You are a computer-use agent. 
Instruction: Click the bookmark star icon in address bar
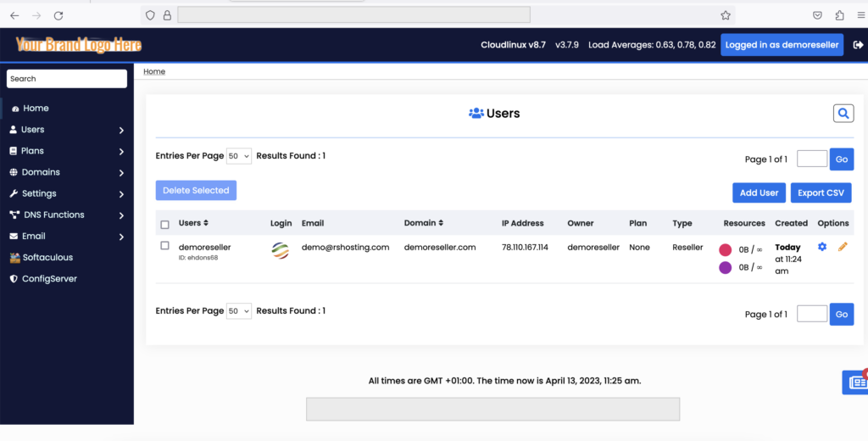point(726,15)
